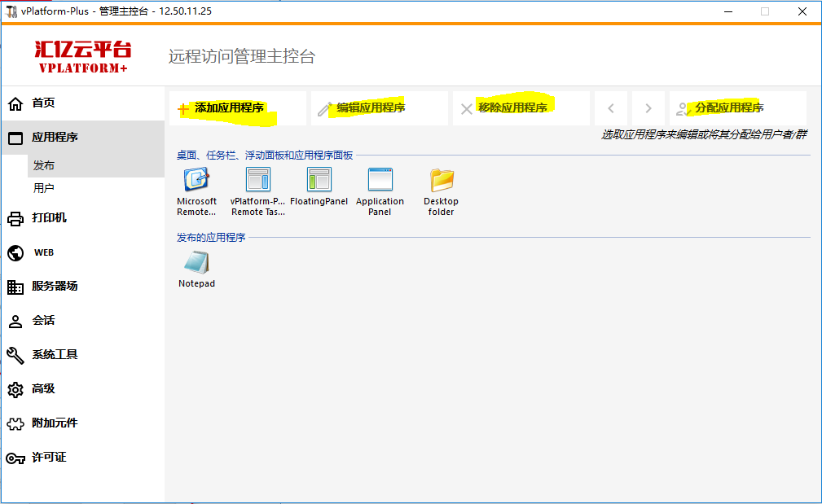
Task: Click the Application Panel icon
Action: (x=380, y=181)
